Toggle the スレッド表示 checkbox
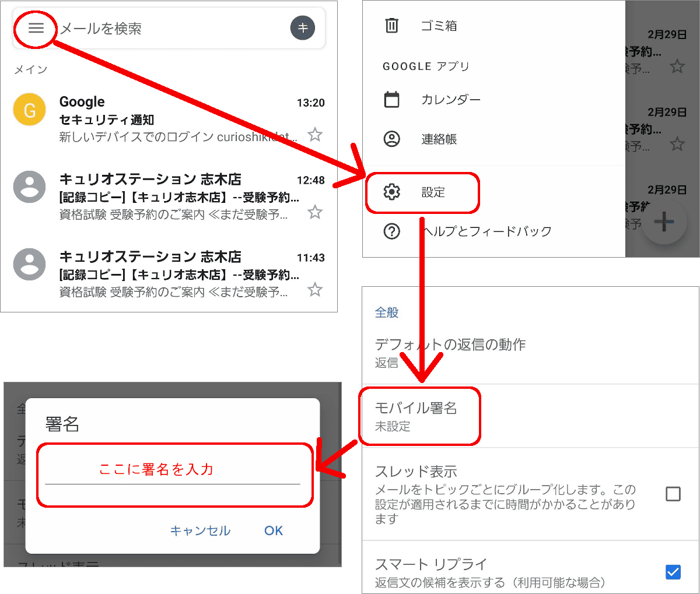Screen dimensions: 700x594 673,494
